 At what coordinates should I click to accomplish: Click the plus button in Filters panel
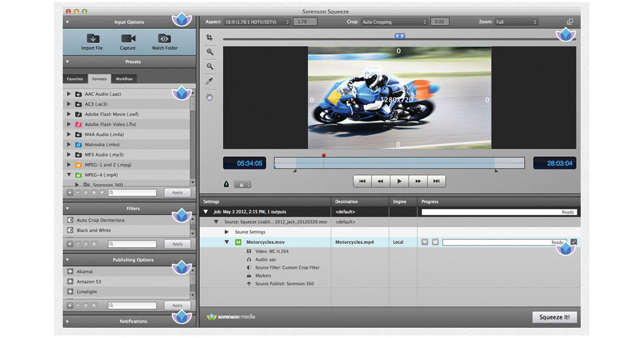click(70, 244)
